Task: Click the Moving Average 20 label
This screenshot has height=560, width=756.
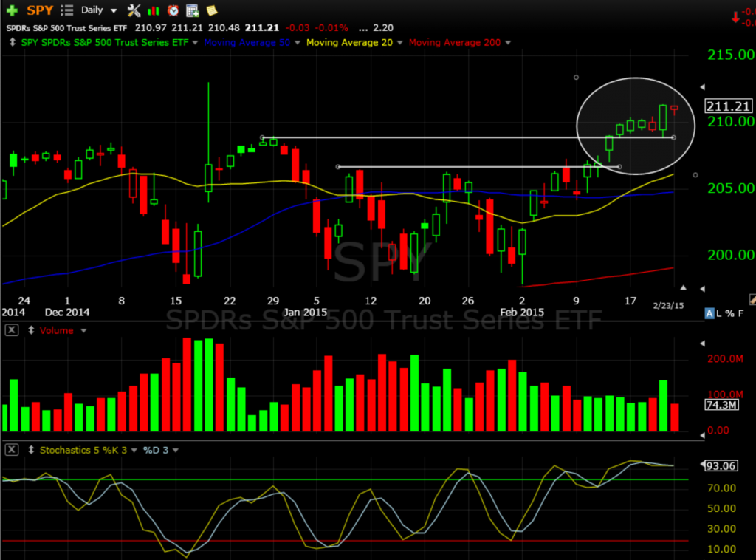Action: [x=349, y=42]
